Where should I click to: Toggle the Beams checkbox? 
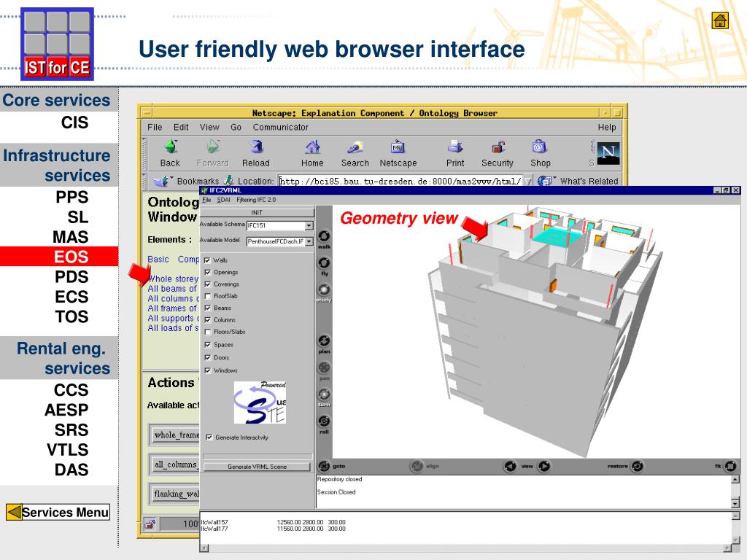click(207, 308)
